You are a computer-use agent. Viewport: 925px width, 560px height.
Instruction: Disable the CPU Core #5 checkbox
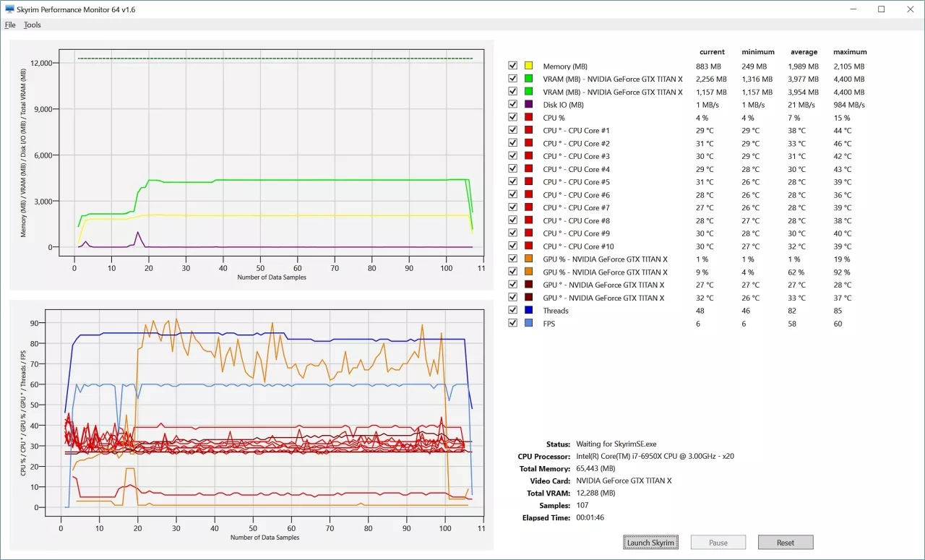pyautogui.click(x=513, y=182)
